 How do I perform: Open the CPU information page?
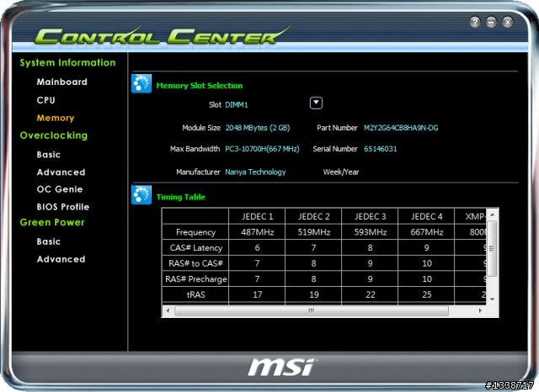[x=45, y=100]
